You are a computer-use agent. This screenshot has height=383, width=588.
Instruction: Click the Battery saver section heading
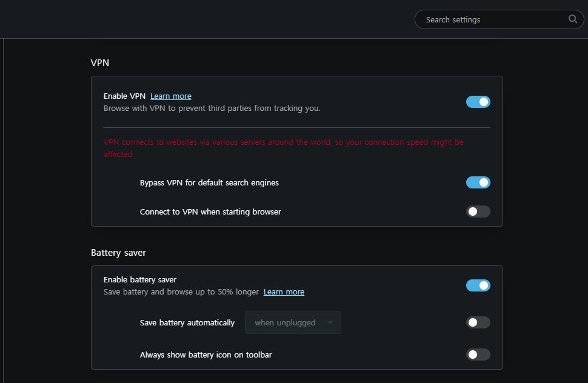118,253
